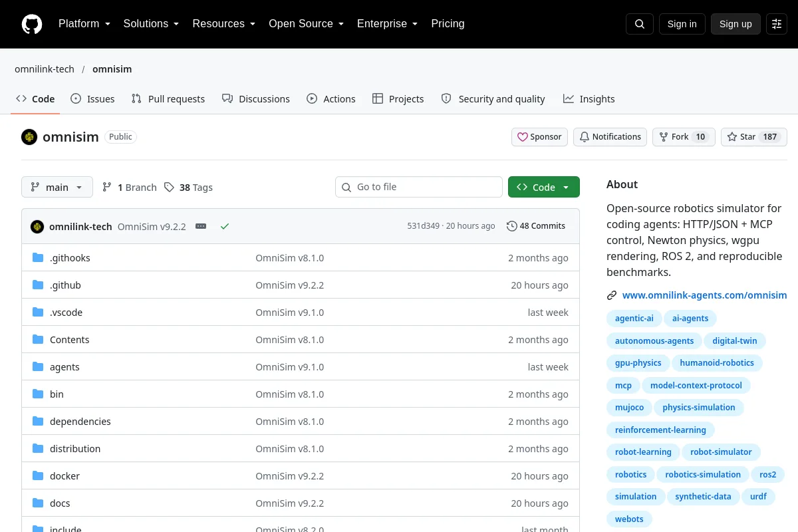The height and width of the screenshot is (532, 798).
Task: Open the Solutions dropdown menu
Action: 151,24
